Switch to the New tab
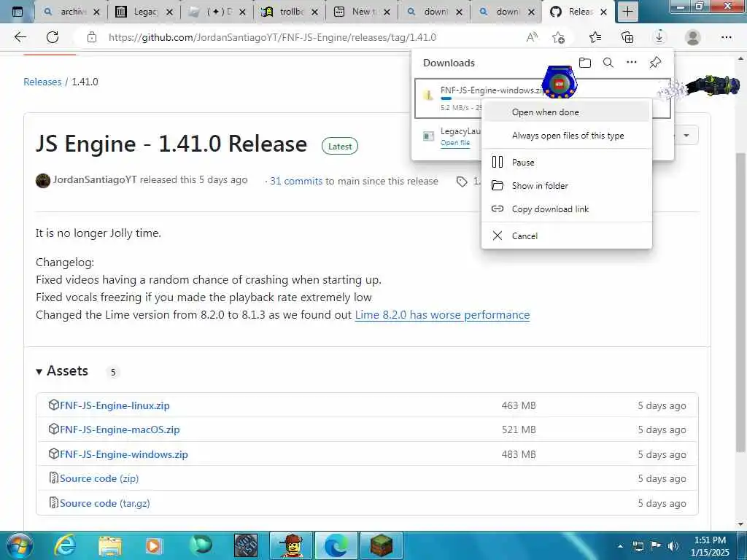 361,12
